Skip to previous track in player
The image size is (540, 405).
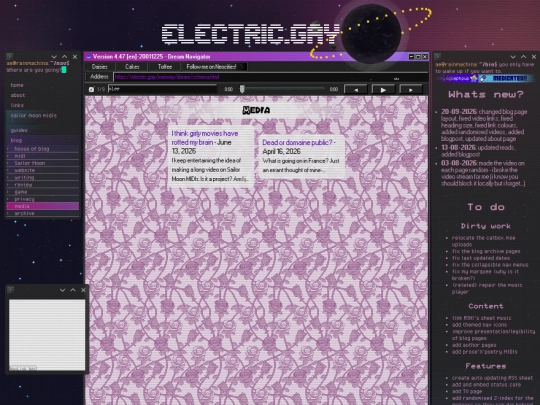356,90
